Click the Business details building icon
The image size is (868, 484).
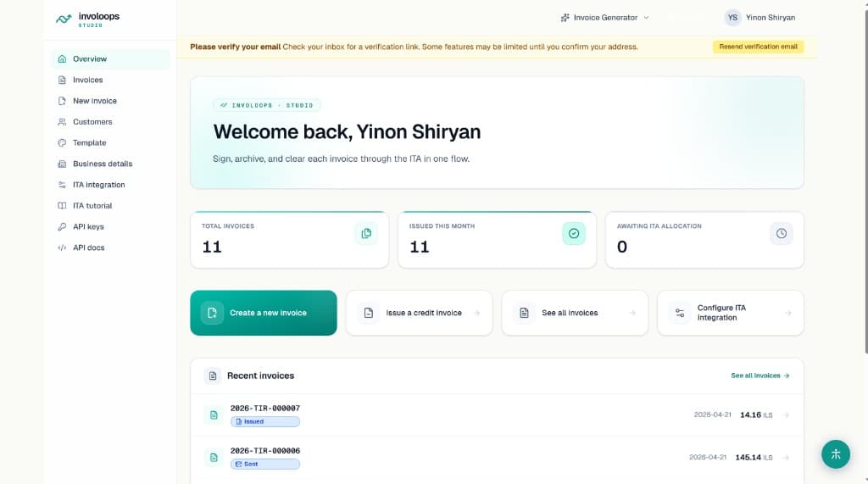coord(62,164)
